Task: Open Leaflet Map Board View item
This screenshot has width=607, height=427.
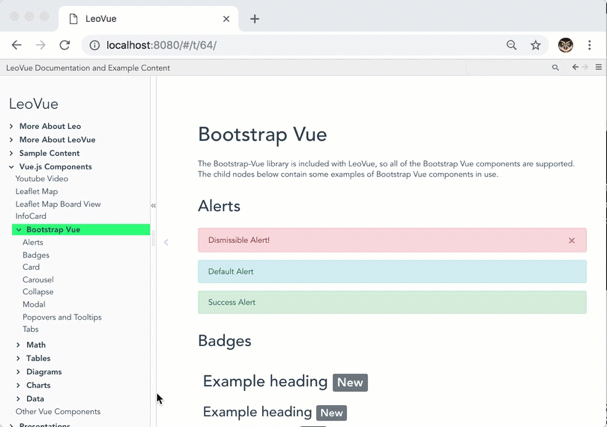Action: coord(58,204)
